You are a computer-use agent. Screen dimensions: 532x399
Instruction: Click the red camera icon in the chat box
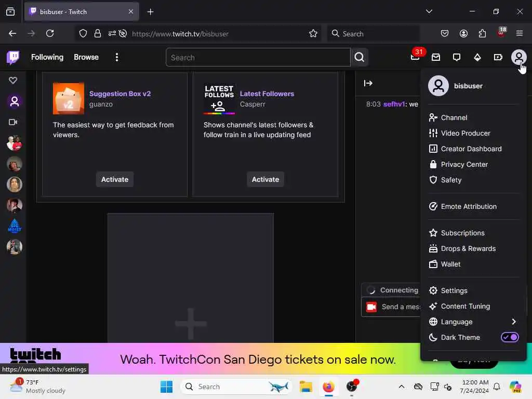tap(371, 307)
